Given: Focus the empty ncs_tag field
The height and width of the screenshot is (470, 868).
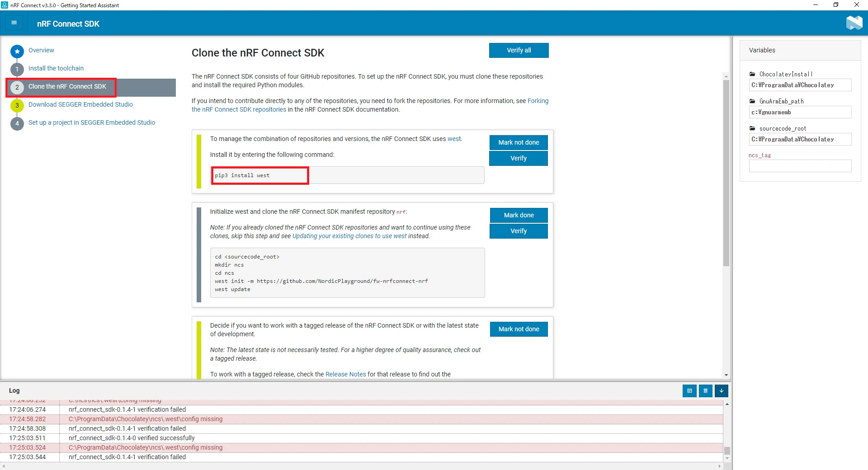Looking at the screenshot, I should pyautogui.click(x=800, y=166).
